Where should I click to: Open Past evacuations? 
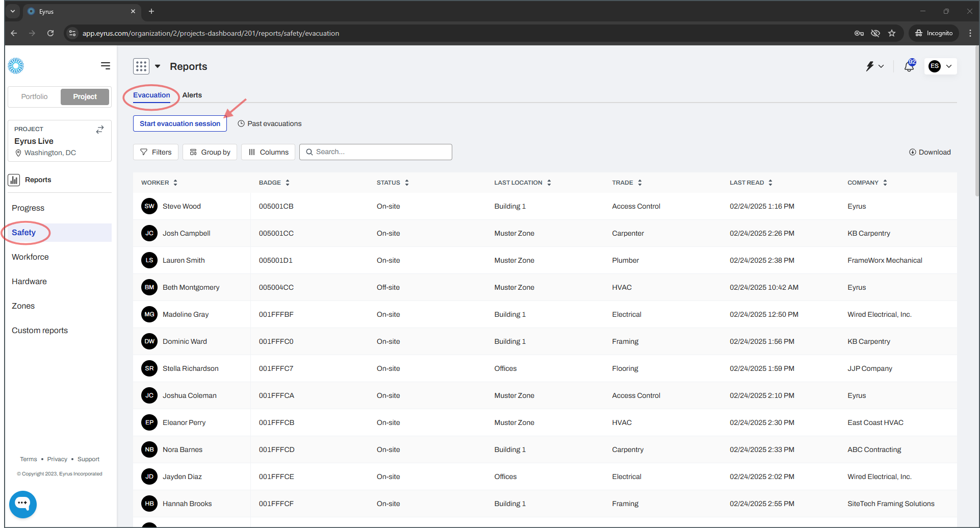click(x=269, y=123)
